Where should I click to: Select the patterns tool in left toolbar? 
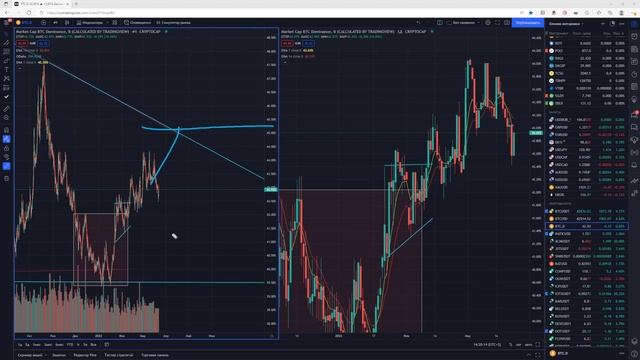(7, 79)
